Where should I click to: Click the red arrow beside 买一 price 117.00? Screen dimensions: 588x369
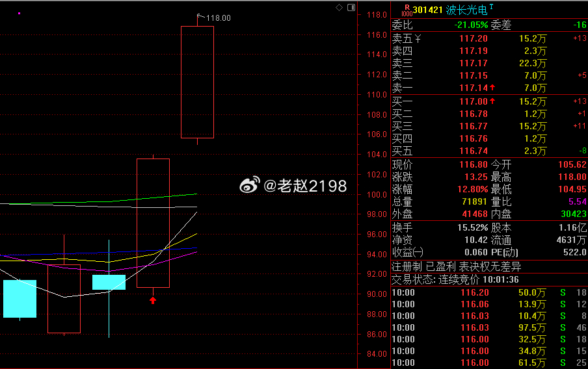point(492,101)
